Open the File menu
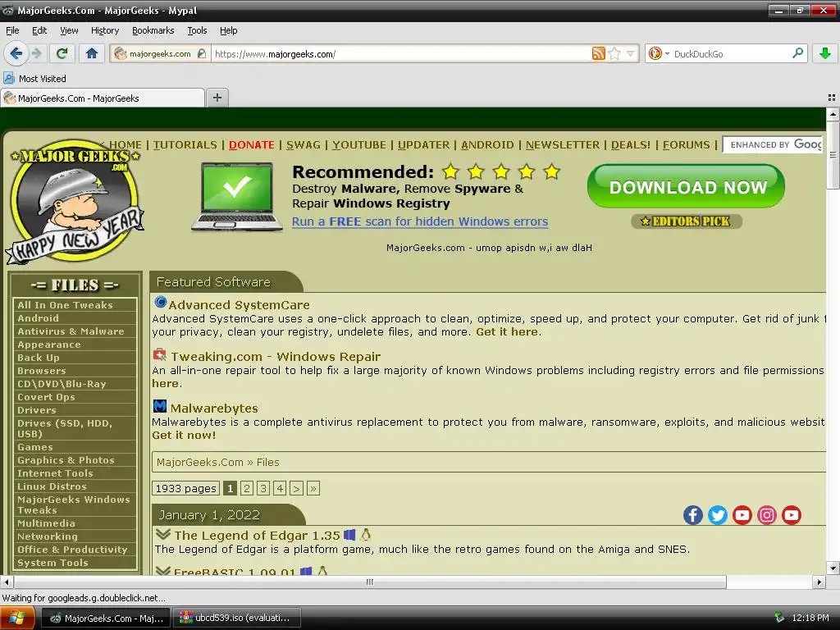840x630 pixels. coord(12,30)
